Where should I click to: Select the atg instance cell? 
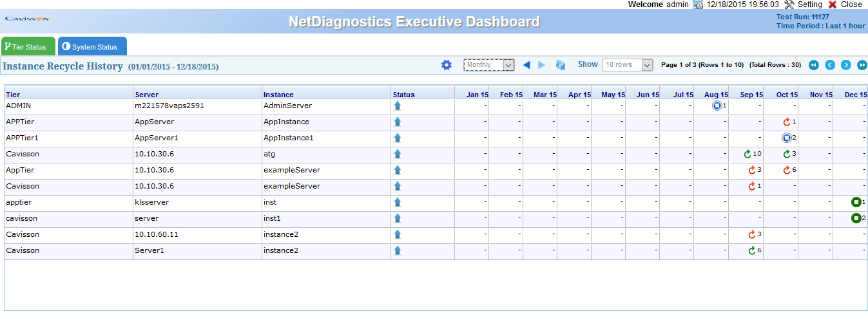[326, 155]
